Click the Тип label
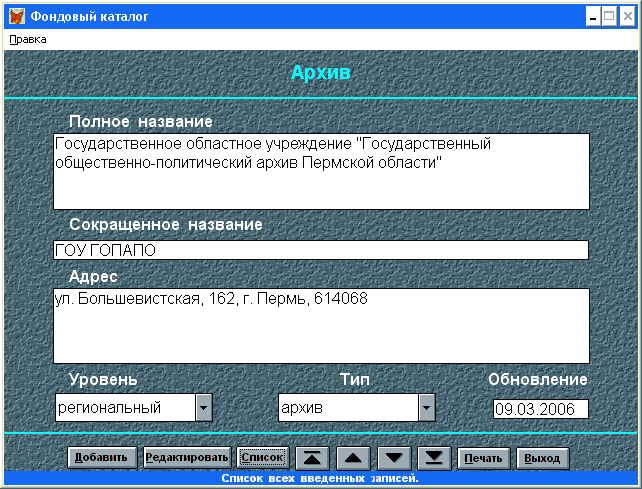The width and height of the screenshot is (642, 489). click(355, 379)
